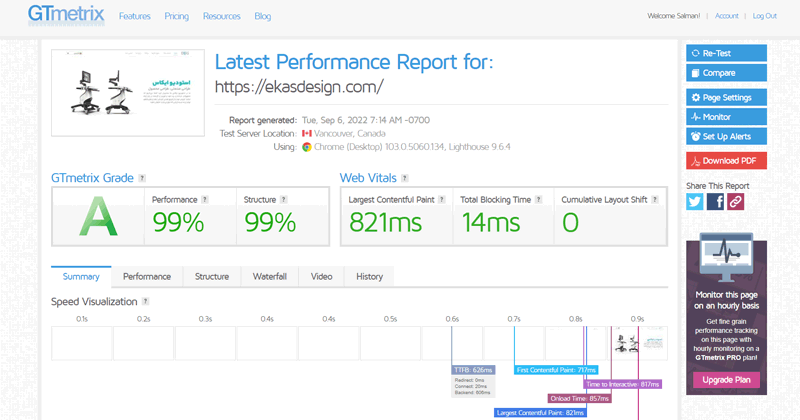Click the website screenshot thumbnail
Screen dimensions: 800x420
pos(128,93)
